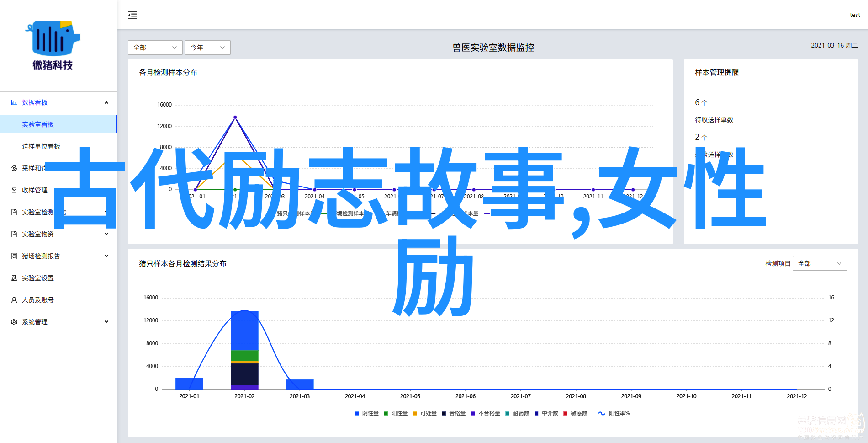The width and height of the screenshot is (868, 443).
Task: Click the 2021-06 label on the bottom chart axis
Action: click(x=466, y=396)
